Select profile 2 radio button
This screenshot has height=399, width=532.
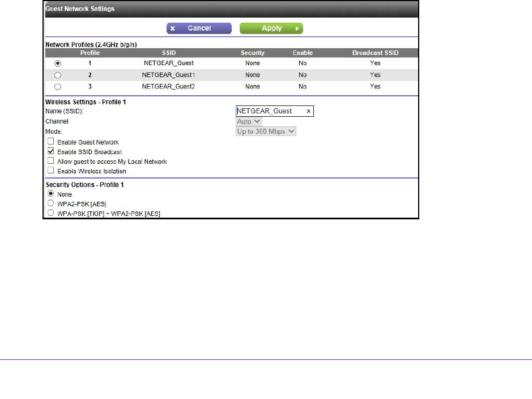click(x=58, y=75)
